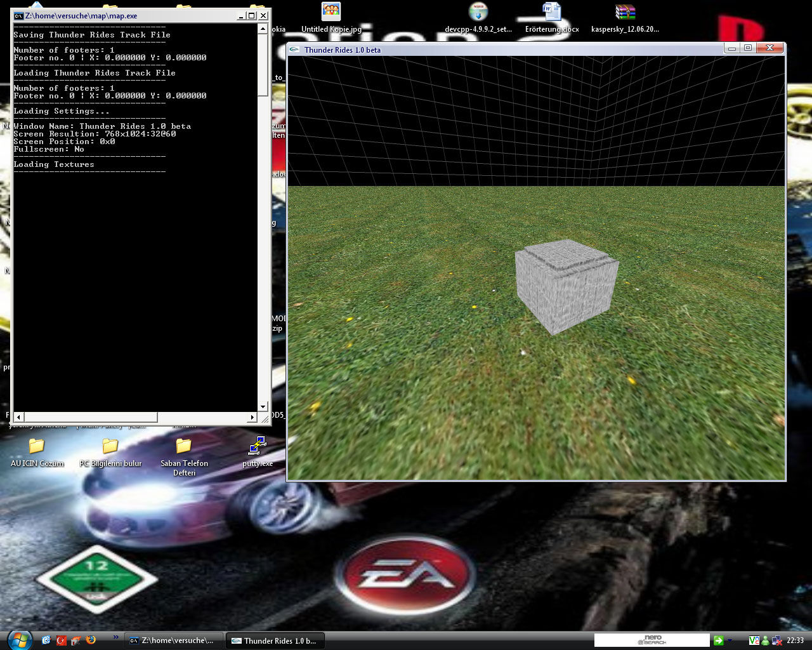Image resolution: width=812 pixels, height=650 pixels.
Task: Switch to the Z:\home\versuche console taskbar button
Action: tap(174, 640)
